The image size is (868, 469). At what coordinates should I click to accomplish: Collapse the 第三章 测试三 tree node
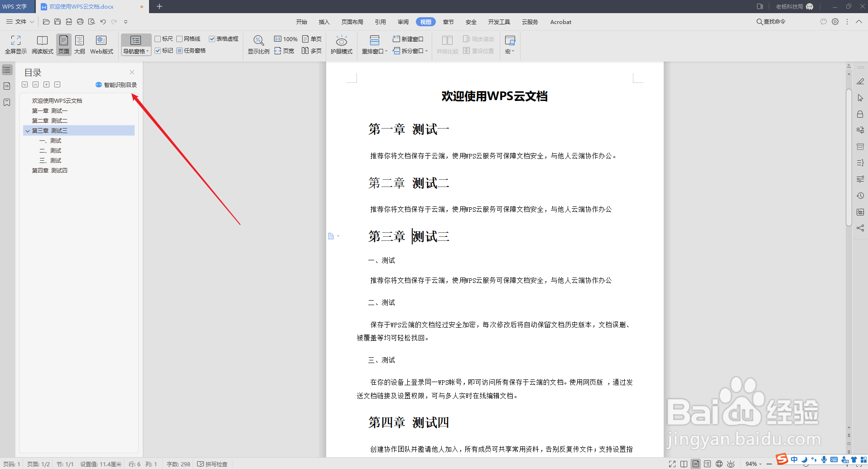[28, 131]
